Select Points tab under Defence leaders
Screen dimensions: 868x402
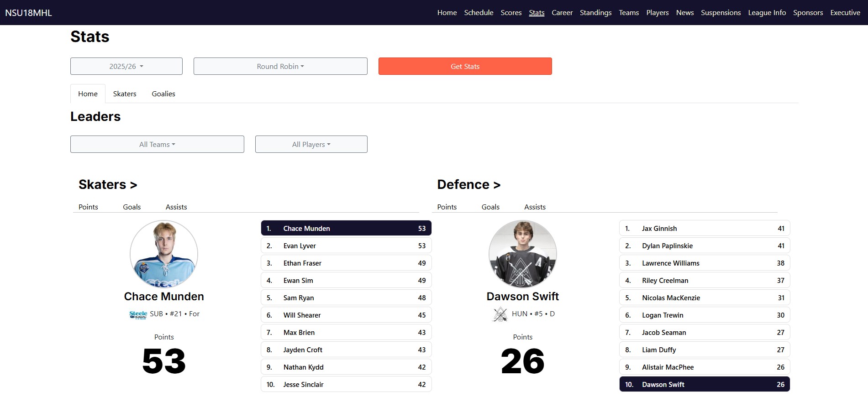447,207
